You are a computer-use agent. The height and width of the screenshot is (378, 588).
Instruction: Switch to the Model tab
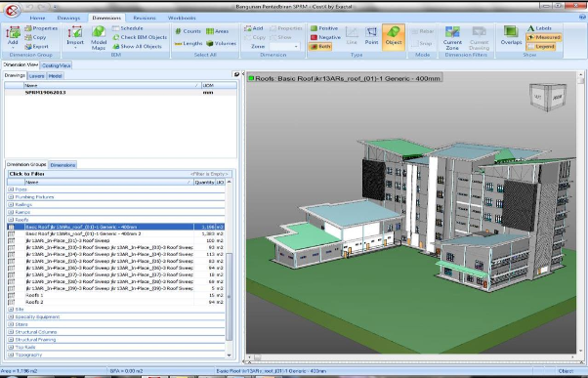[x=55, y=76]
